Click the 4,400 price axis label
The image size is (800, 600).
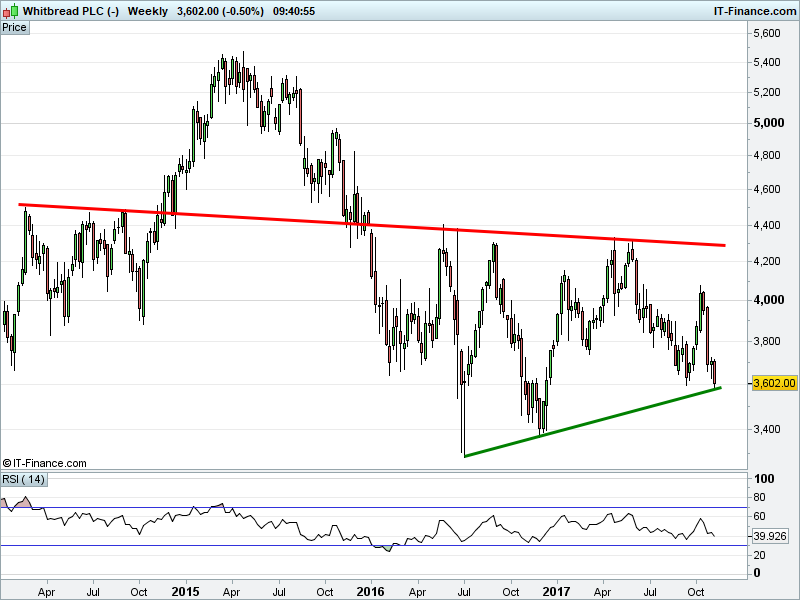tap(766, 225)
